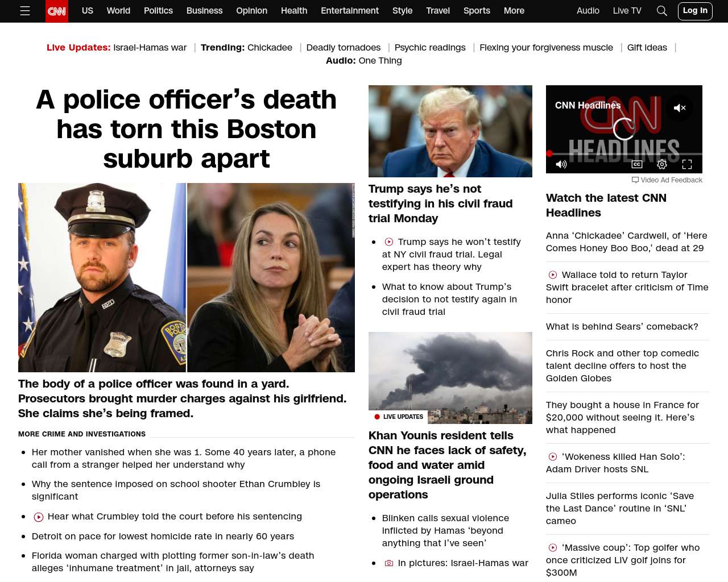Open Chris Rock Golden Globes story
728x582 pixels.
[623, 366]
